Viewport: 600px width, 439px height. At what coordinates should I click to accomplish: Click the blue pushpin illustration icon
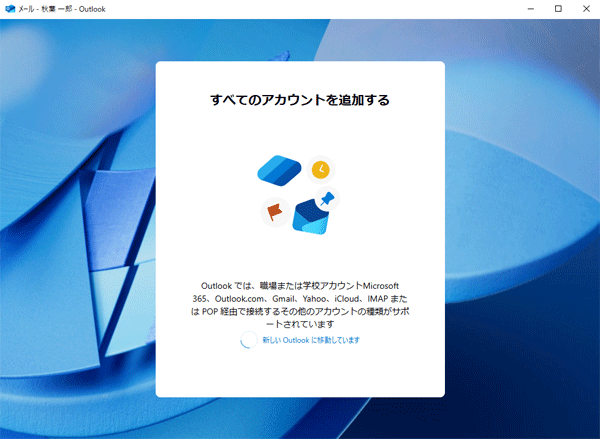click(327, 199)
